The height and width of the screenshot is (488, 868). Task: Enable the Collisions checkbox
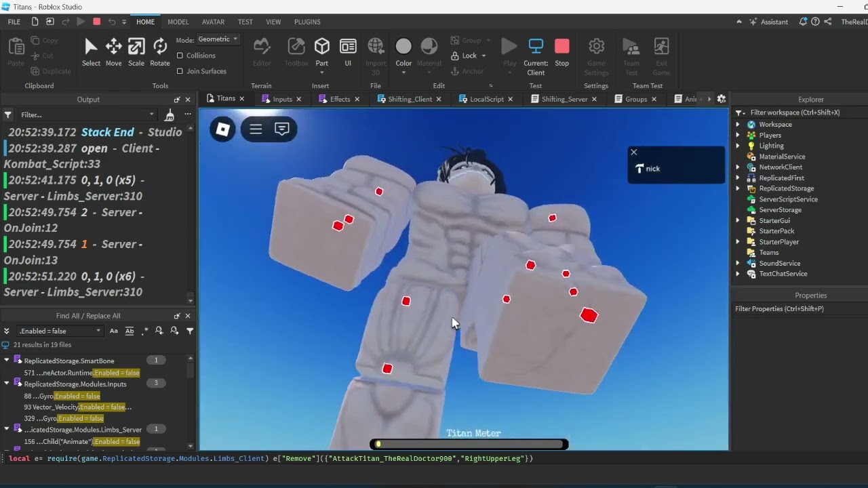(x=180, y=56)
